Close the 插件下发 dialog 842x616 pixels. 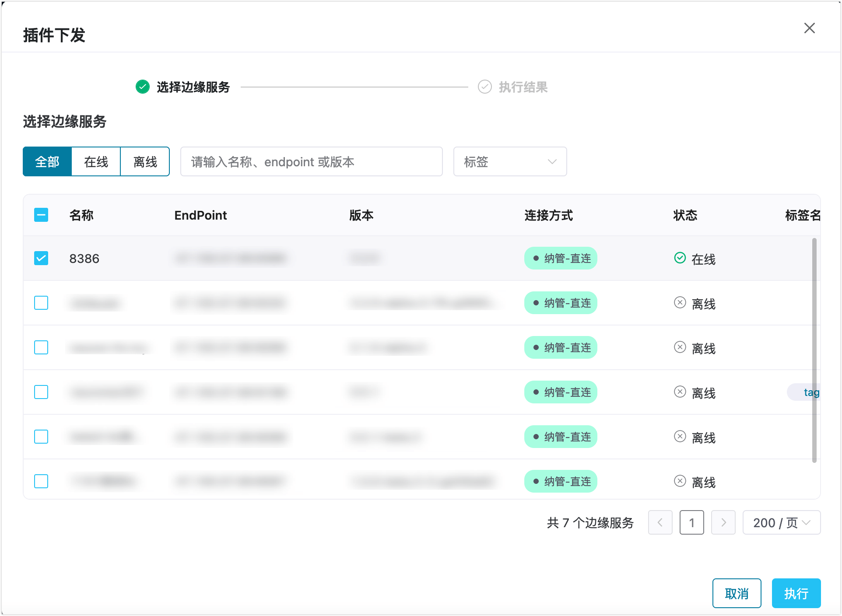[810, 28]
